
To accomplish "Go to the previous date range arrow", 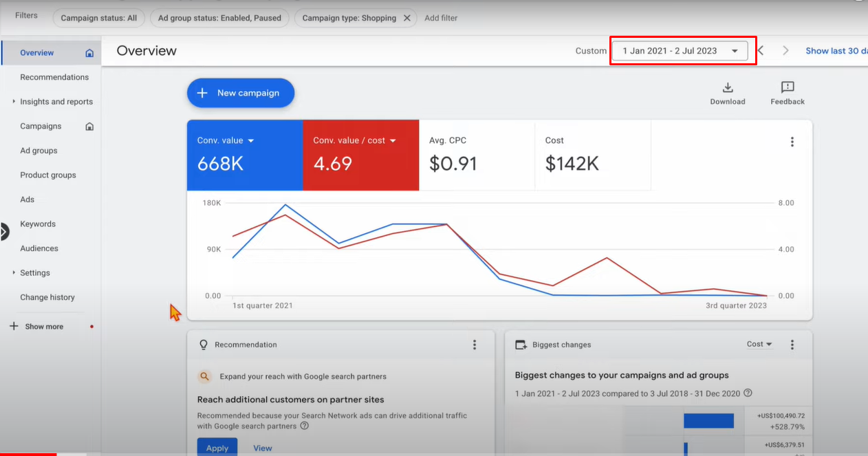I will tap(761, 50).
